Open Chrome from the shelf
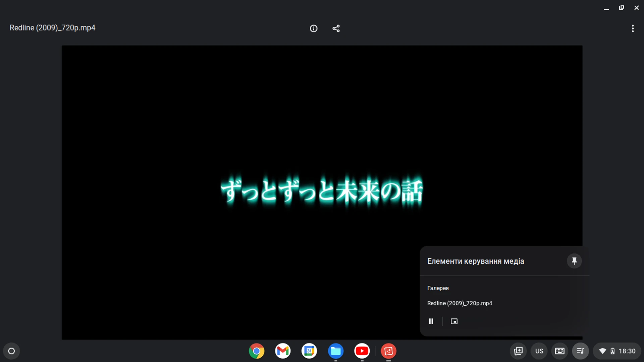This screenshot has height=362, width=644. [257, 351]
